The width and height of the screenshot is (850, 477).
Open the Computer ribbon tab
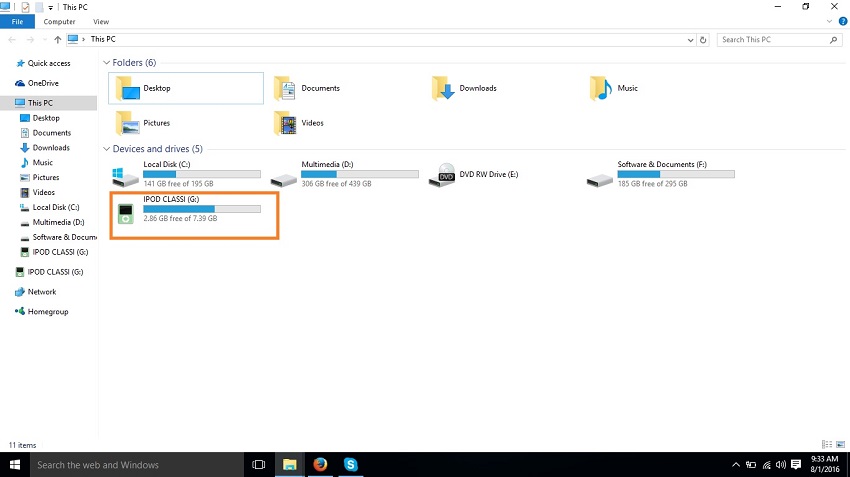(x=57, y=21)
